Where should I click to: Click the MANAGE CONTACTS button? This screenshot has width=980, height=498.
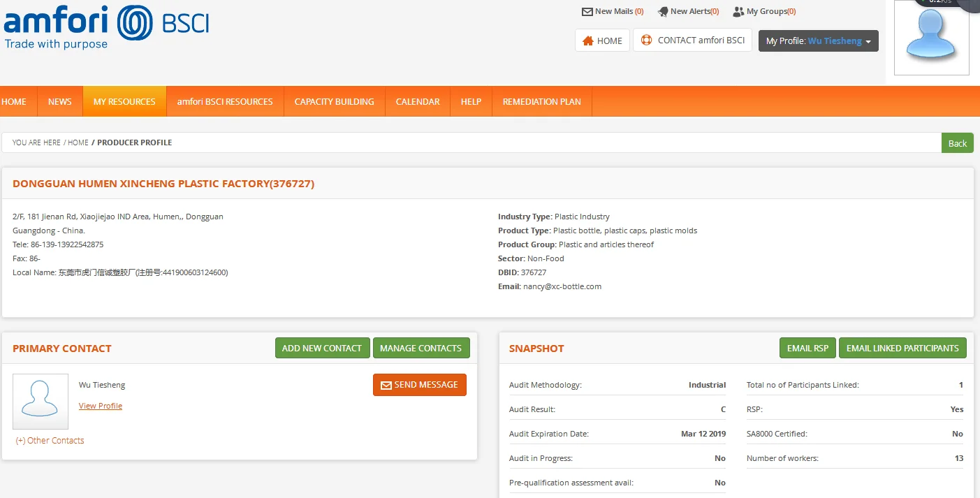pos(420,348)
